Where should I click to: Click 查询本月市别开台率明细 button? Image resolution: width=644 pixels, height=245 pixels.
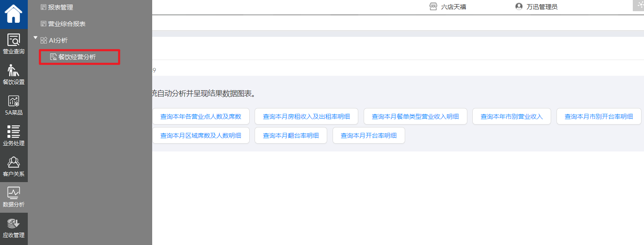(599, 116)
